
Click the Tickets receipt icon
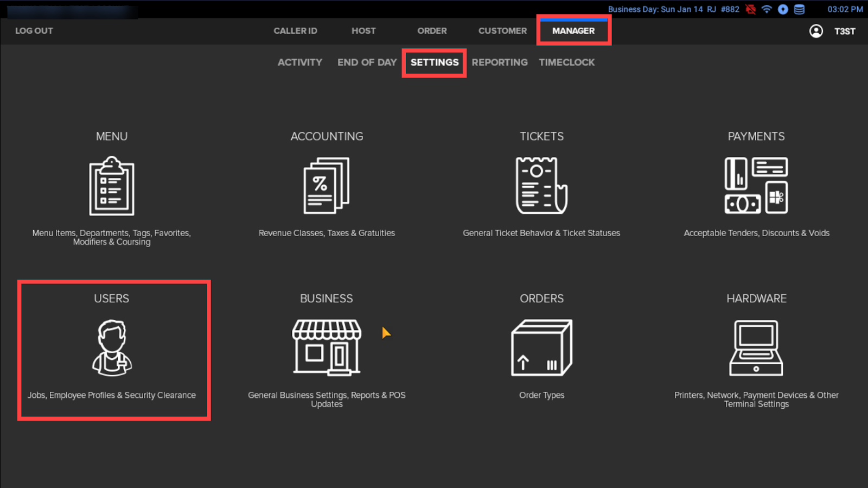pos(541,186)
